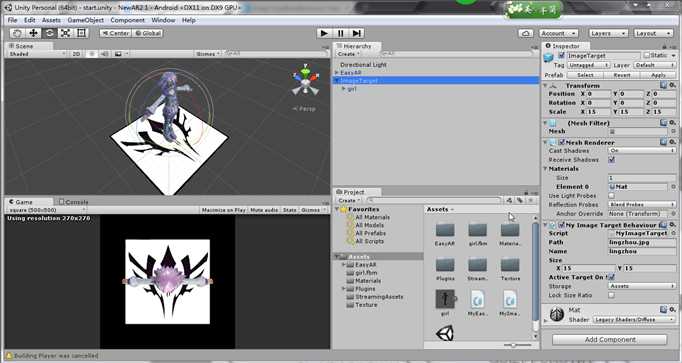Toggle scene audio icon

(x=104, y=54)
